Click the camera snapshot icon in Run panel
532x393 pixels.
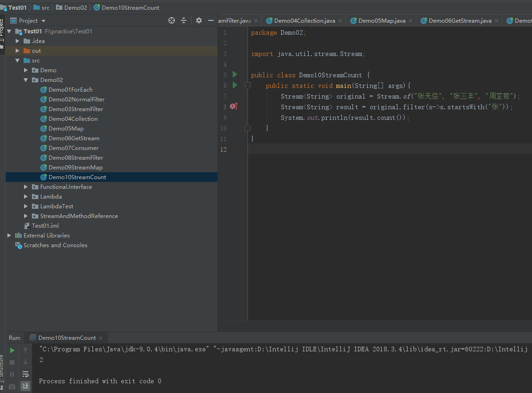(x=12, y=386)
